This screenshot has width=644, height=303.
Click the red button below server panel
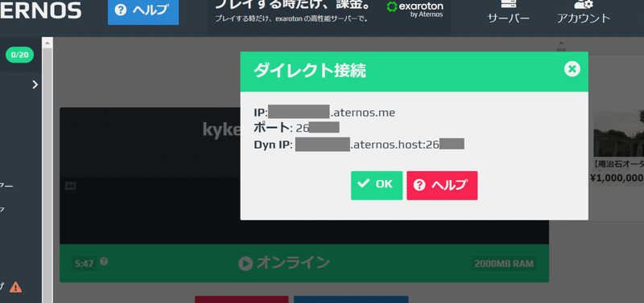coord(242,299)
